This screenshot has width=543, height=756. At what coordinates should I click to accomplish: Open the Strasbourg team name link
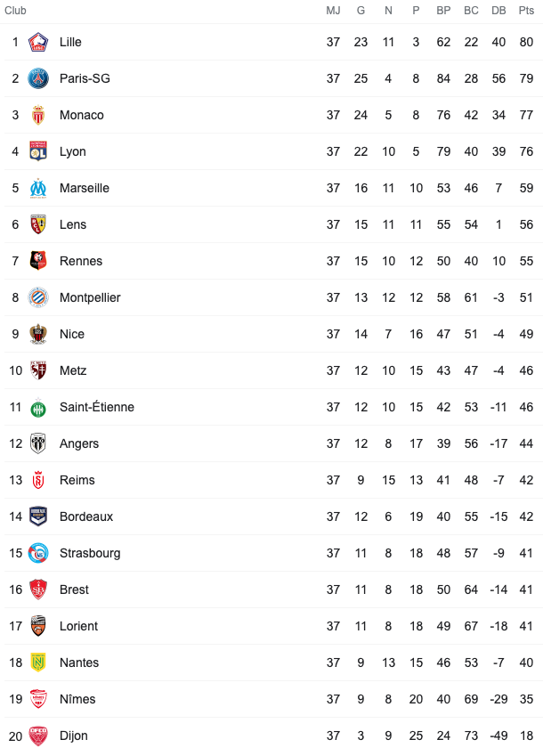click(90, 554)
